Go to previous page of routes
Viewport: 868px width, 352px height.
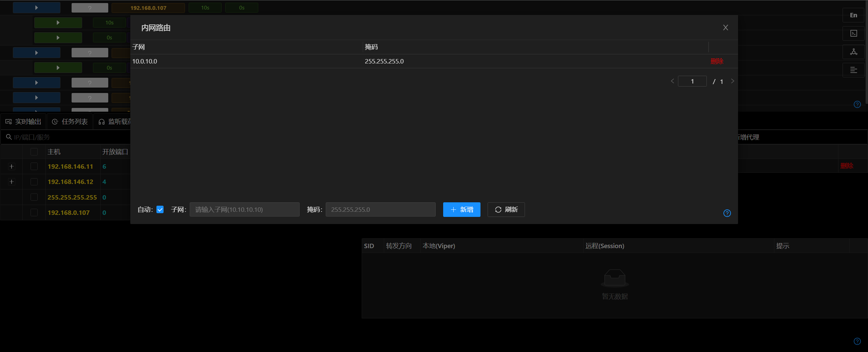point(672,81)
